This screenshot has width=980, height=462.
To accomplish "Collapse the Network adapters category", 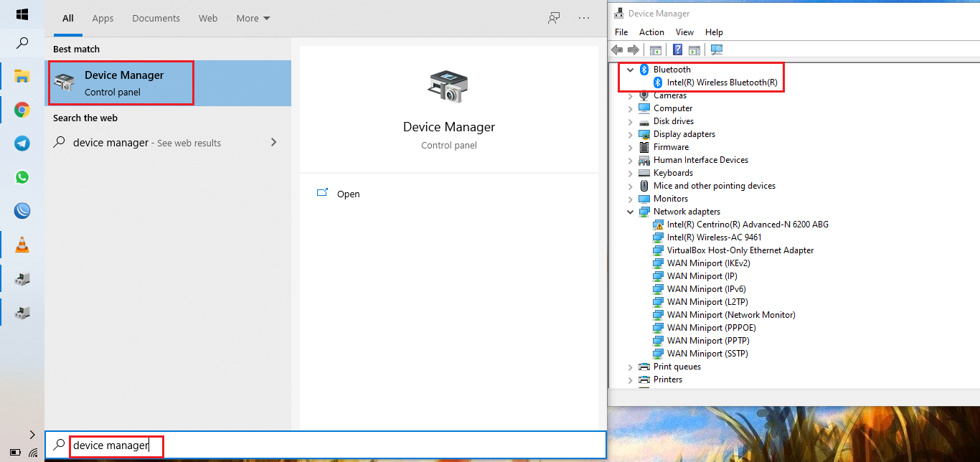I will click(x=630, y=212).
